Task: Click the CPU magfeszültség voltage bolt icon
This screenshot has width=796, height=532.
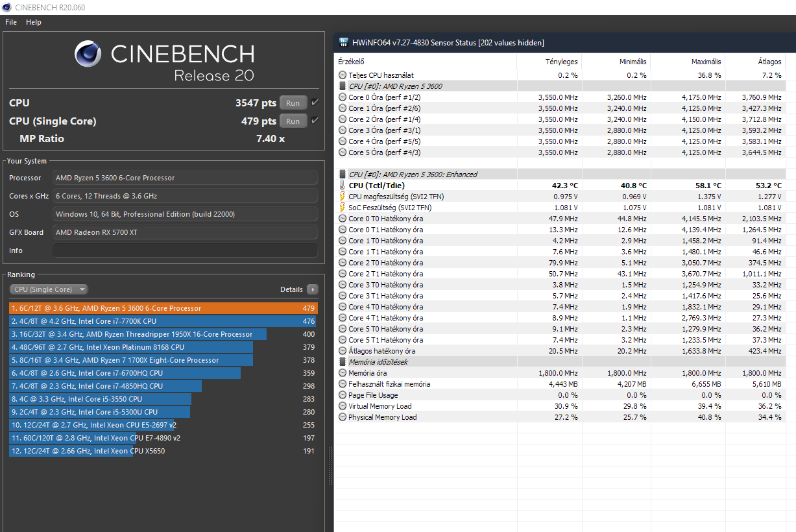Action: (x=343, y=197)
